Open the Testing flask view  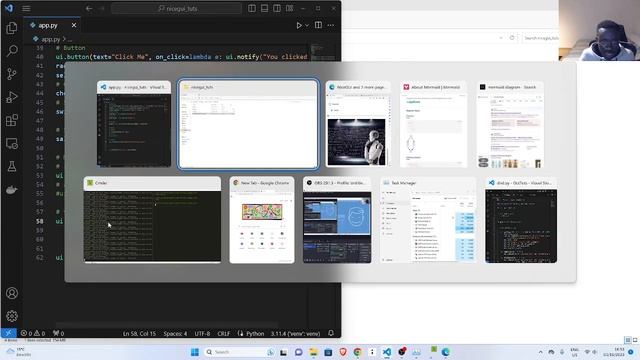coord(12,166)
